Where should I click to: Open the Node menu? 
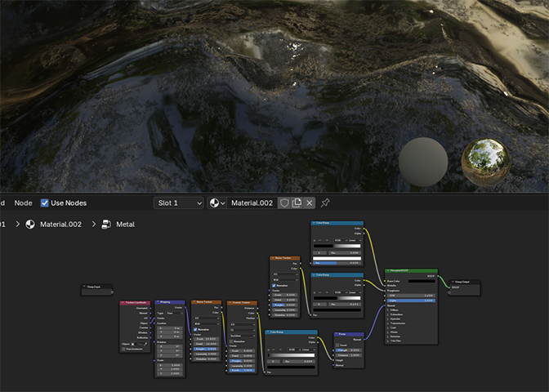(24, 203)
